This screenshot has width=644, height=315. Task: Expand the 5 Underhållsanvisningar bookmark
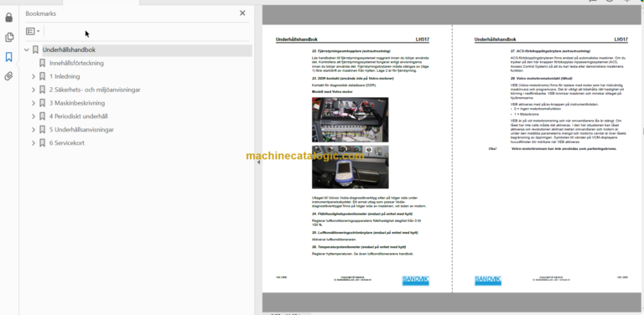point(34,130)
